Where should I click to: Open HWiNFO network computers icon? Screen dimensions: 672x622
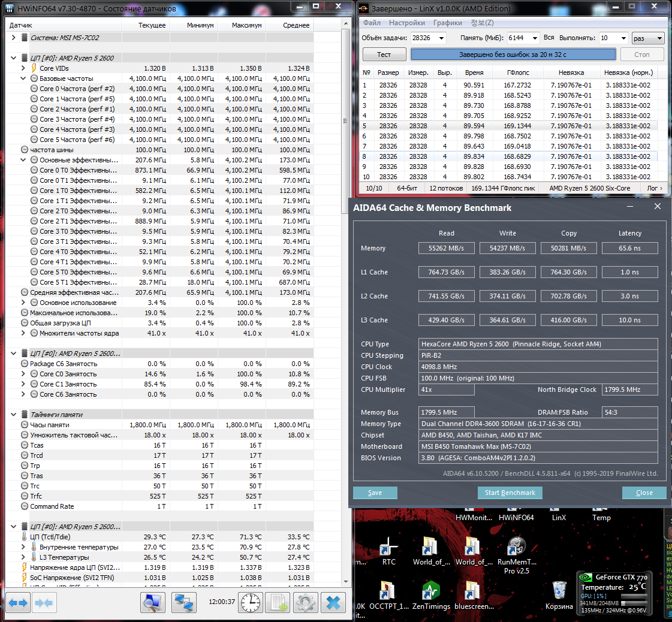click(x=184, y=603)
